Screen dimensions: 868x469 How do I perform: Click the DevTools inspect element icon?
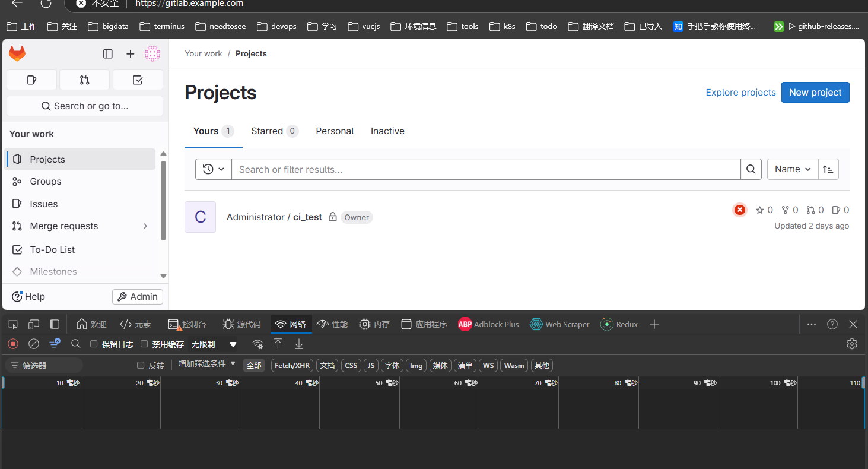click(13, 324)
